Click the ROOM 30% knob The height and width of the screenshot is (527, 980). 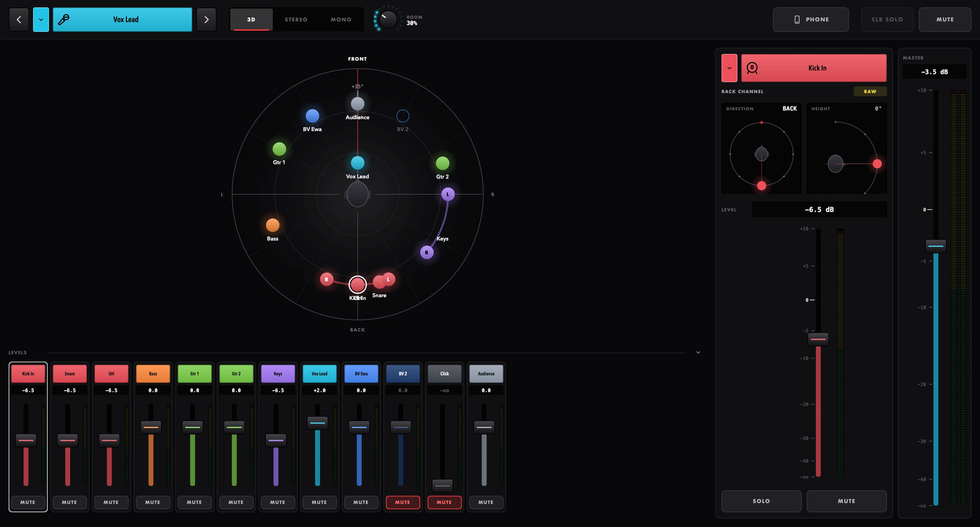(x=388, y=19)
